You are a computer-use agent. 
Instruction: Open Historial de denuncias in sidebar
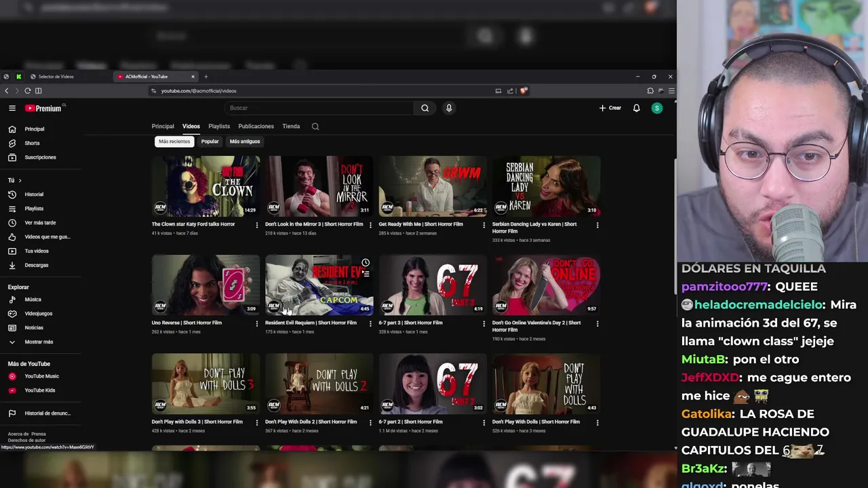(47, 413)
